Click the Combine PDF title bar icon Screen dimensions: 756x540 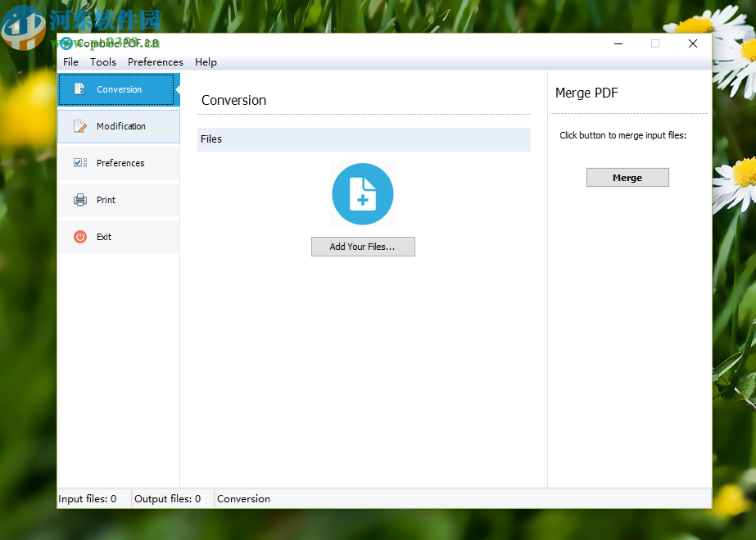pos(66,43)
